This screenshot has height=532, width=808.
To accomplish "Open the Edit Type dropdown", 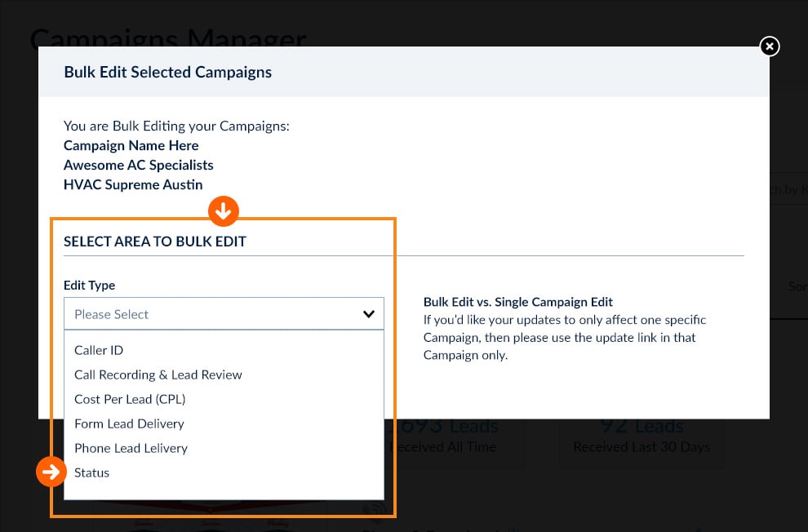I will pyautogui.click(x=224, y=313).
